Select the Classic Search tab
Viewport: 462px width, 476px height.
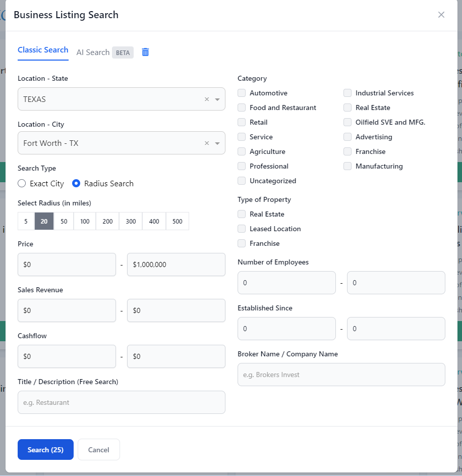[43, 50]
